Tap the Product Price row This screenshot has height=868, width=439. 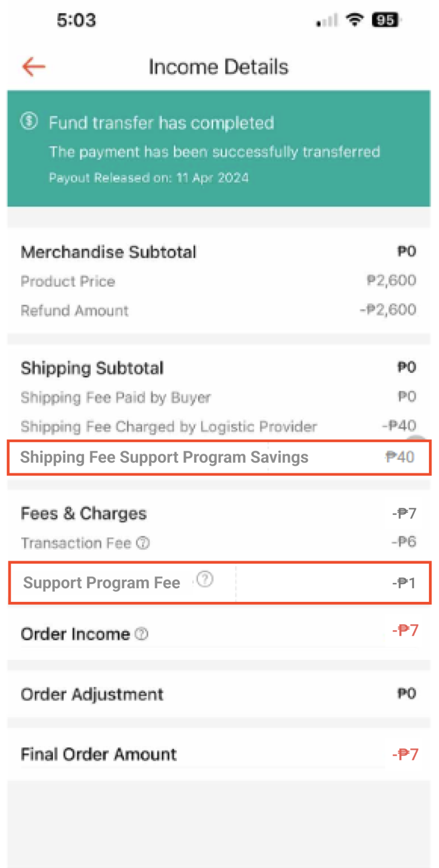click(68, 281)
